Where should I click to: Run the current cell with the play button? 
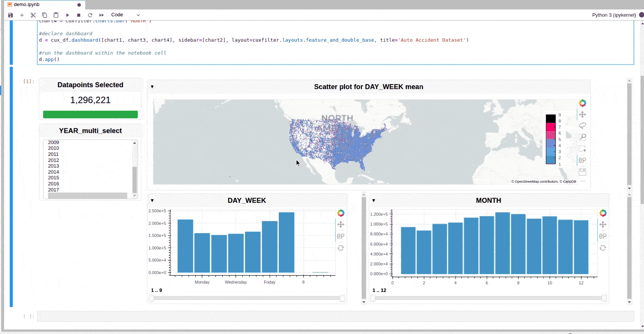68,15
